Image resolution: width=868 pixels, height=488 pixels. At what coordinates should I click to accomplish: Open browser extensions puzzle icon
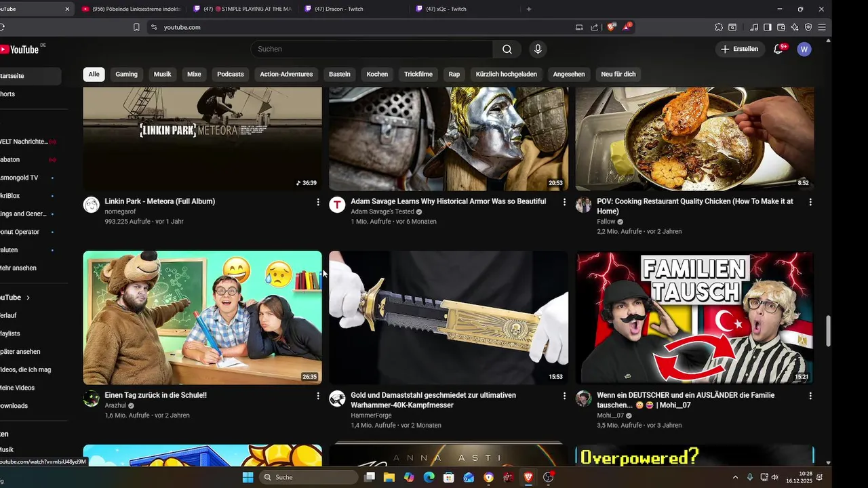[719, 27]
